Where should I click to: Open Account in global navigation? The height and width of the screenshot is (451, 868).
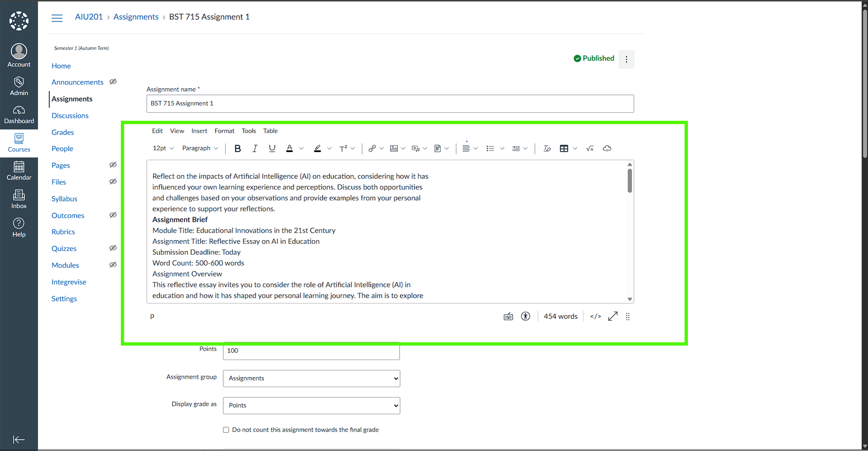[x=19, y=55]
